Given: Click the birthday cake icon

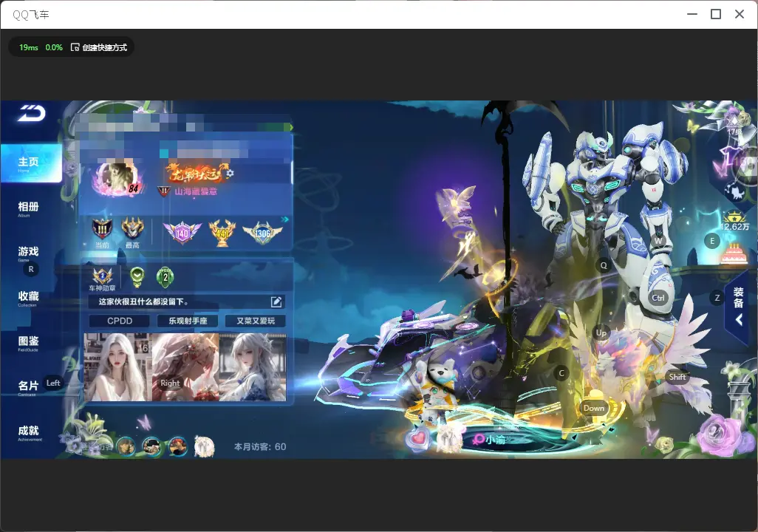Looking at the screenshot, I should click(734, 253).
